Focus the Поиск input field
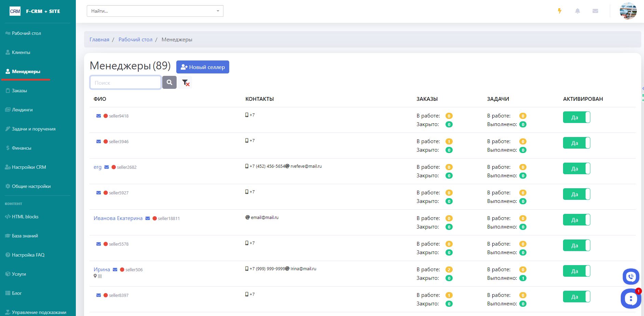This screenshot has width=644, height=316. point(125,83)
